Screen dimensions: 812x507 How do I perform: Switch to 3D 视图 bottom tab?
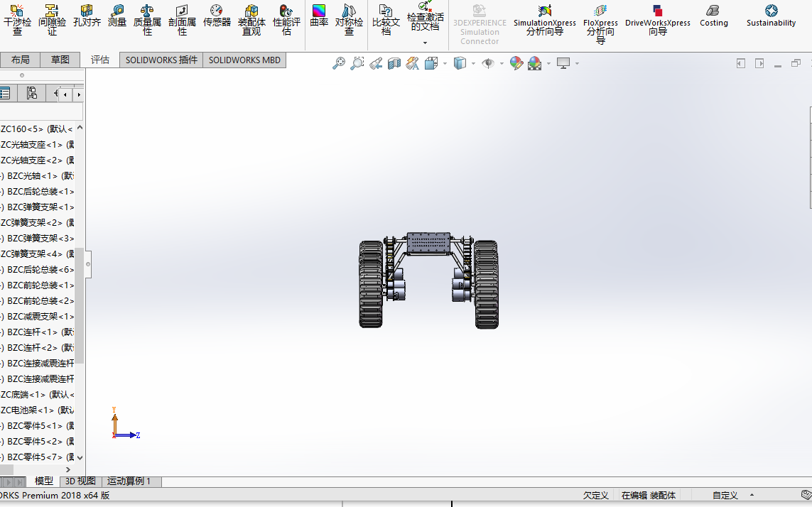click(x=80, y=481)
